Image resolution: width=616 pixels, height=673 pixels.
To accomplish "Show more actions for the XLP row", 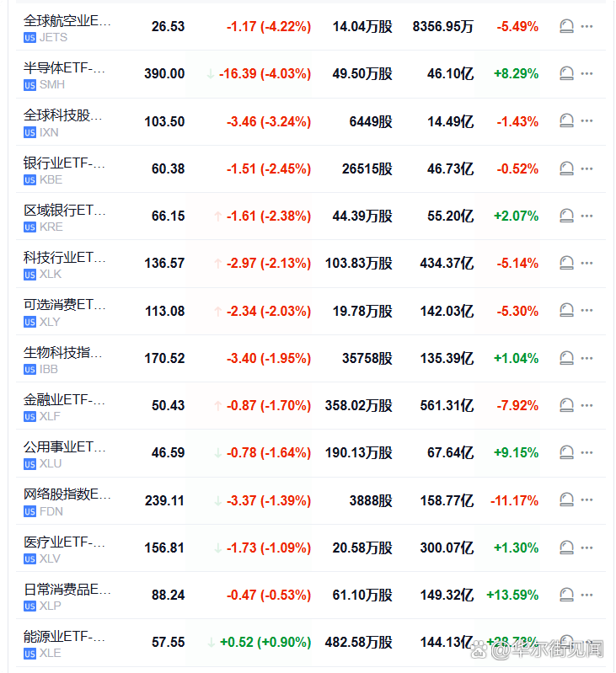I will coord(587,595).
